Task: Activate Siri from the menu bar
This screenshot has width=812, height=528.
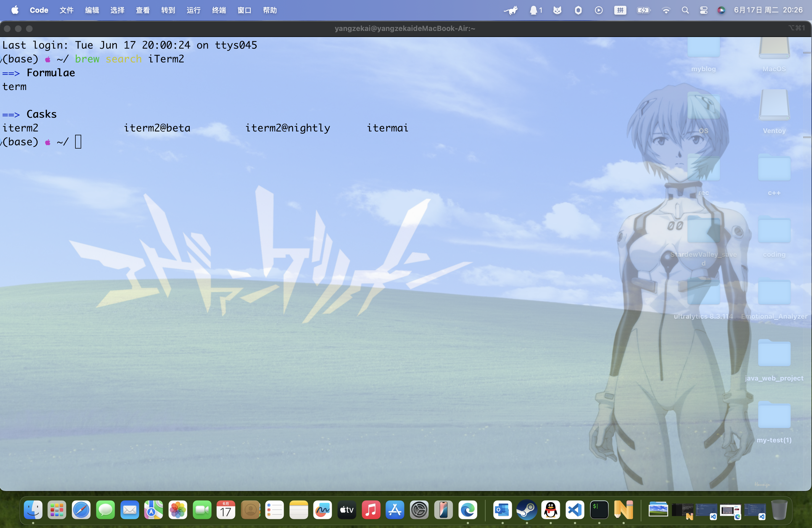Action: tap(721, 10)
